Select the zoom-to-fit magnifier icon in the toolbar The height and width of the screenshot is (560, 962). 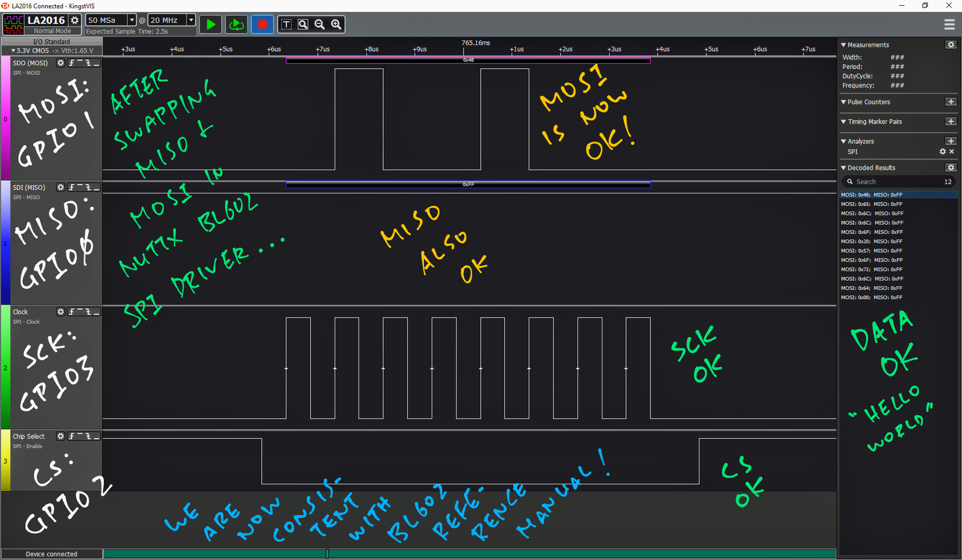point(303,25)
